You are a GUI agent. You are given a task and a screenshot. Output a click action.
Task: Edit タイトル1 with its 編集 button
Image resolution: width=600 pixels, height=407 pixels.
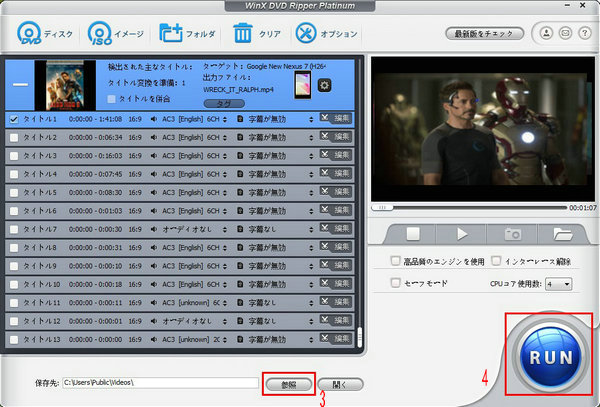(x=336, y=119)
